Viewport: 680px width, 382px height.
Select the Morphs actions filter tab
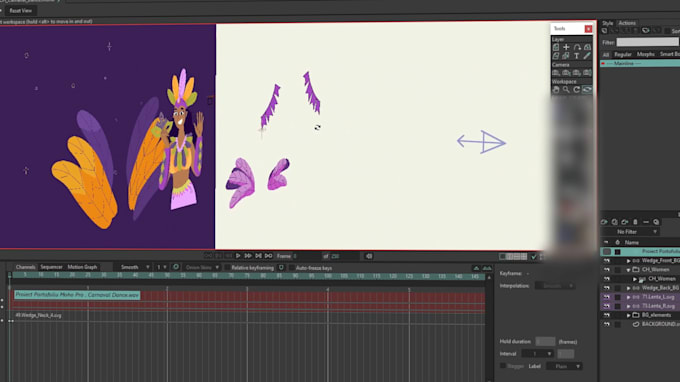tap(645, 54)
